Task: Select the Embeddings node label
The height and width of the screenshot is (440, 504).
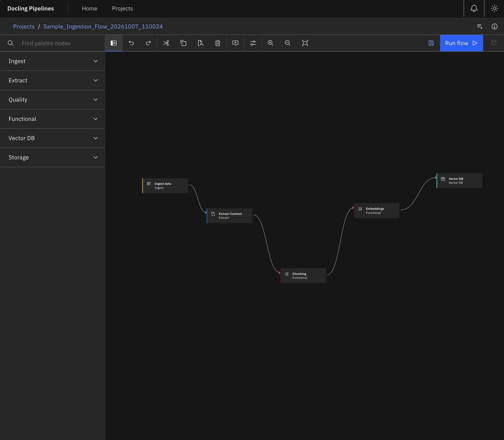Action: coord(375,209)
